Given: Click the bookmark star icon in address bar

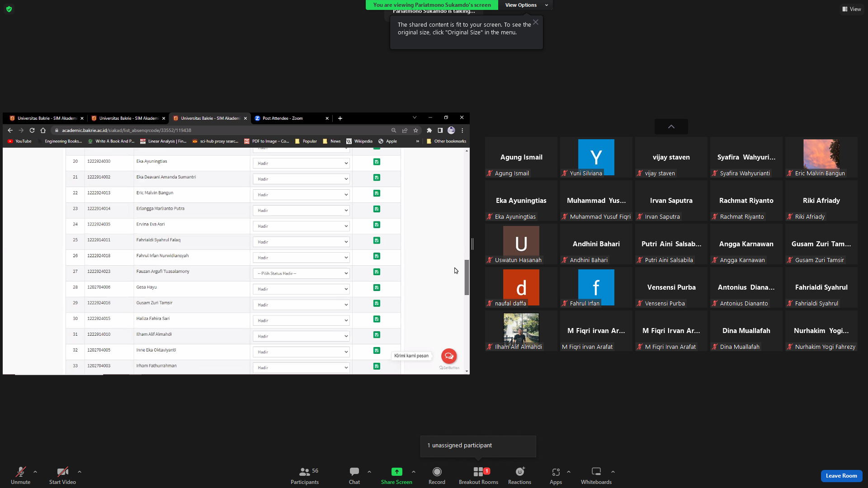Looking at the screenshot, I should click(x=415, y=130).
